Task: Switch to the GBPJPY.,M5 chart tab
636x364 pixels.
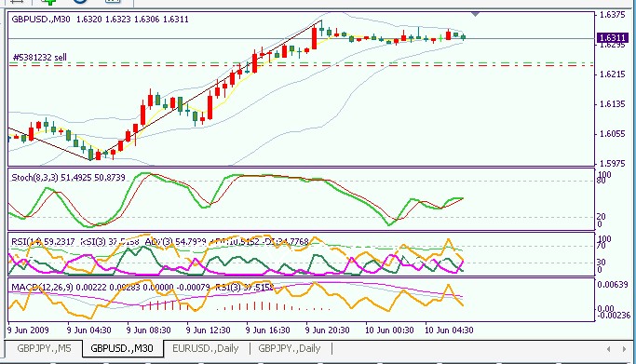Action: click(x=44, y=348)
